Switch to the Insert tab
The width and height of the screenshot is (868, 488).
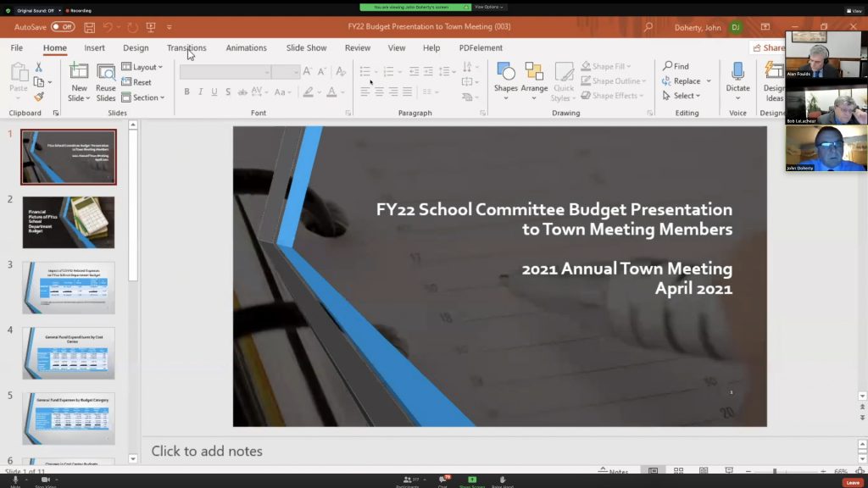click(95, 48)
